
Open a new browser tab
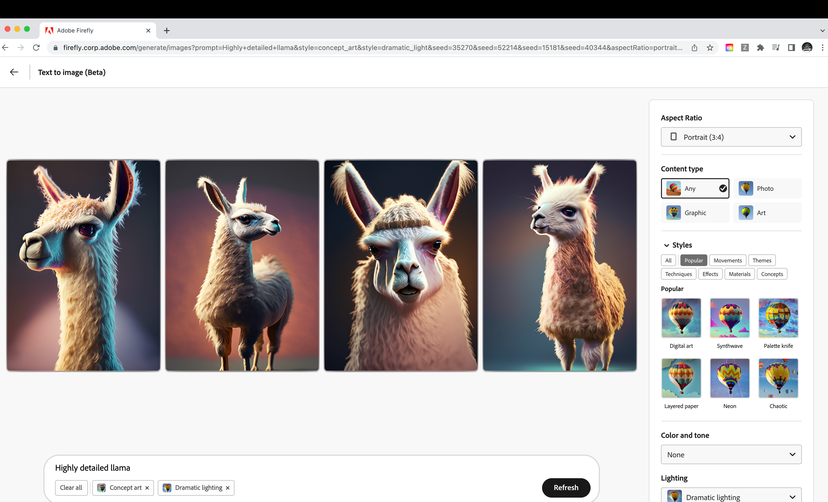(166, 31)
